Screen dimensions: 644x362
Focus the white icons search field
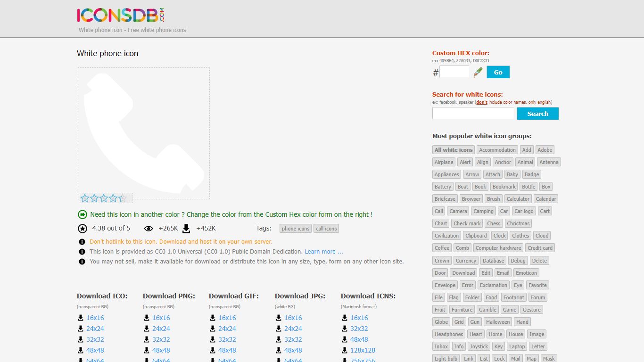pos(473,114)
